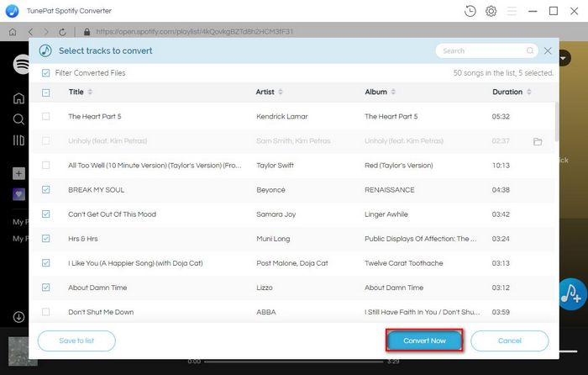The image size is (588, 375).
Task: Click the Cancel button
Action: point(510,341)
